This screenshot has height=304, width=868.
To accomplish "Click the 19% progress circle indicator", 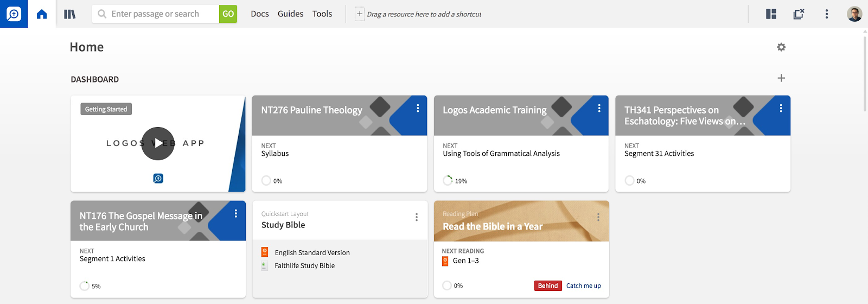I will click(x=448, y=181).
